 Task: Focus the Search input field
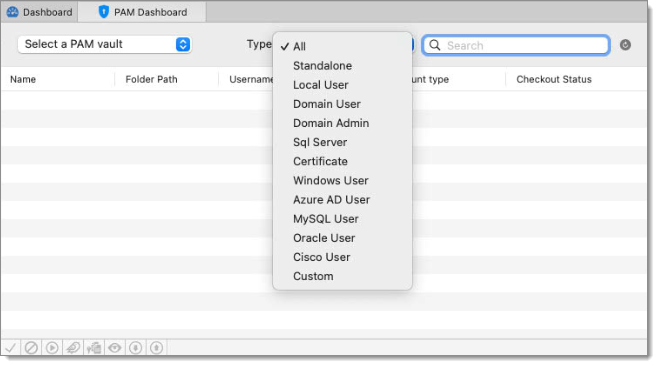tap(516, 45)
